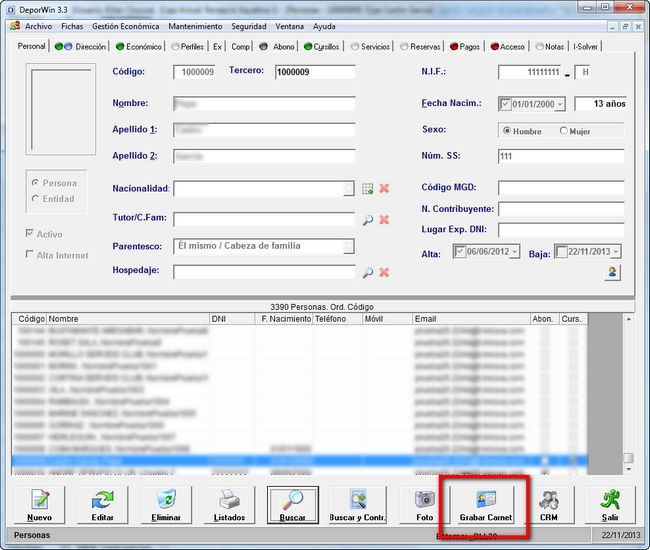Switch to the Servicios tab
Image resolution: width=650 pixels, height=550 pixels.
[x=370, y=46]
